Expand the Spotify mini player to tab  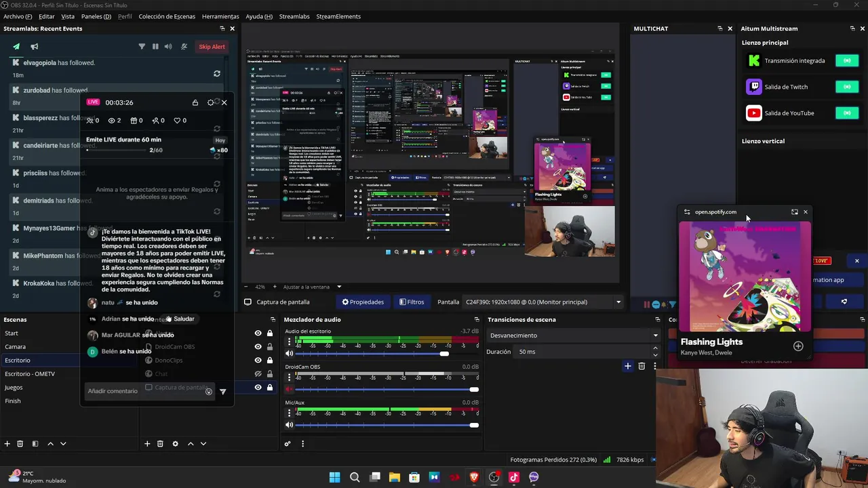click(795, 212)
